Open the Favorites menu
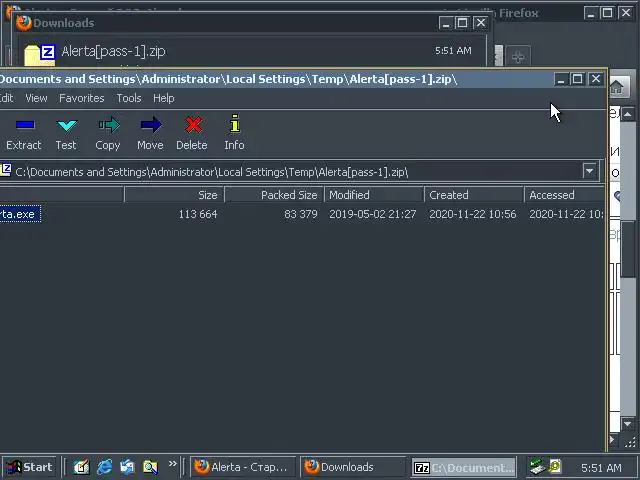Image resolution: width=640 pixels, height=480 pixels. click(x=82, y=98)
